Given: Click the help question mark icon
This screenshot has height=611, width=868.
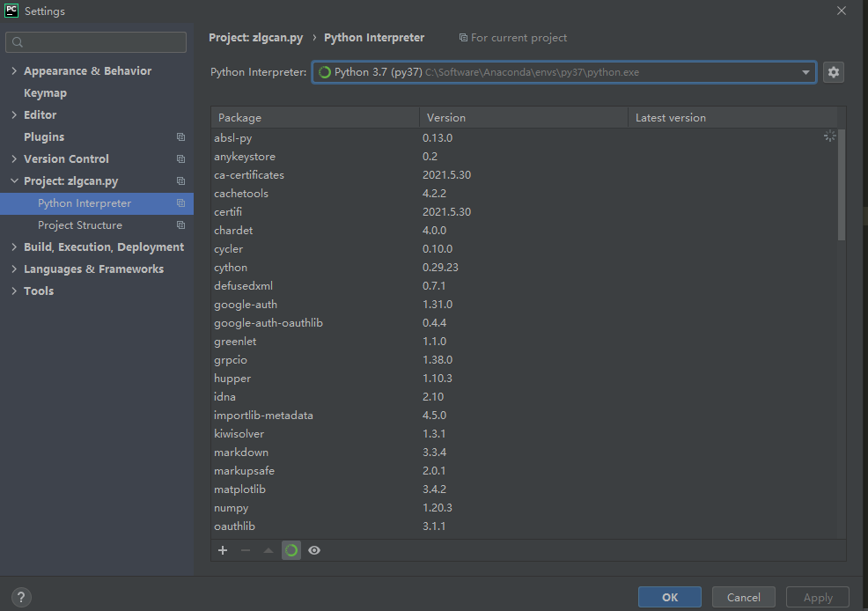Looking at the screenshot, I should (x=21, y=597).
